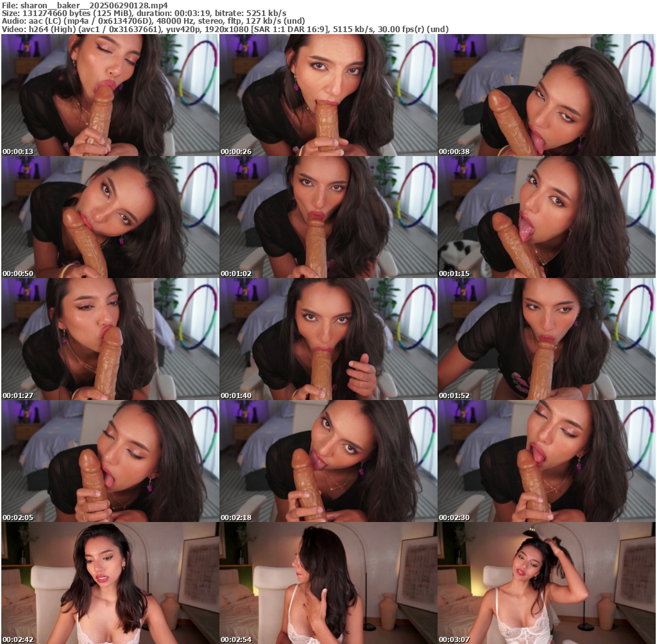The image size is (657, 644).
Task: Click the thumbnail with timestamp 00:03:07
Action: 547,583
